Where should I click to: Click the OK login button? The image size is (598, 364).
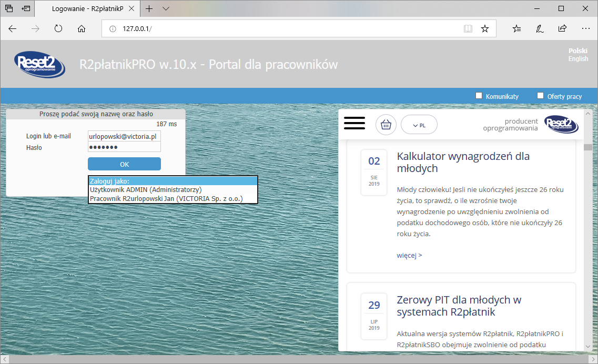point(124,164)
